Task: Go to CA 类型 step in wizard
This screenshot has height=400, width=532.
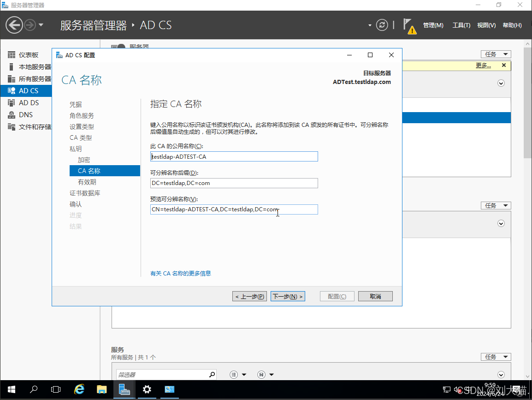Action: [x=80, y=137]
